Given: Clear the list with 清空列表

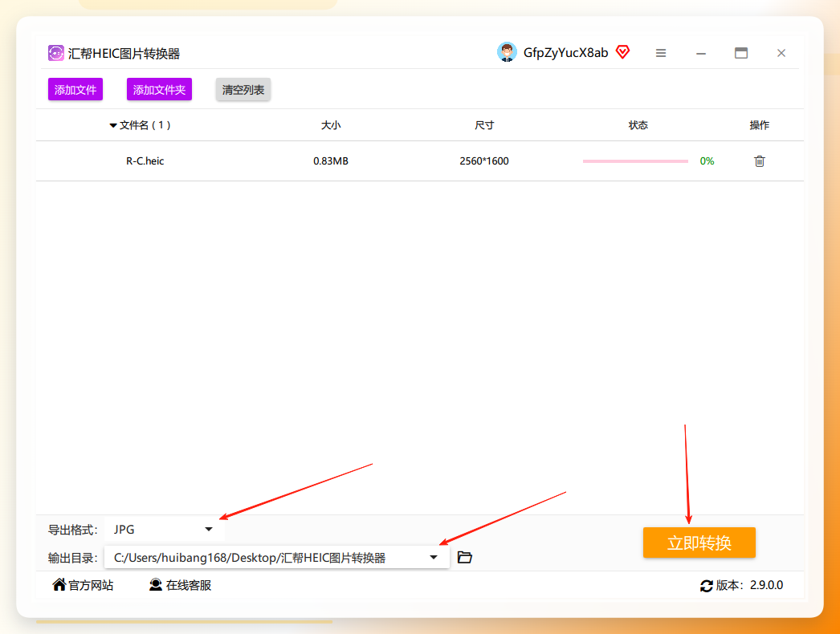Looking at the screenshot, I should pyautogui.click(x=243, y=89).
